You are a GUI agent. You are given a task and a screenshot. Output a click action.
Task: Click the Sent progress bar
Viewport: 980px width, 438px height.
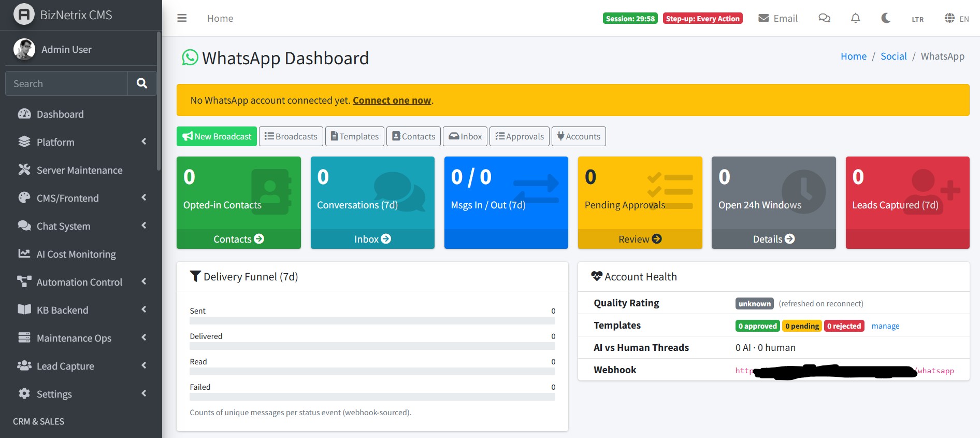(372, 321)
